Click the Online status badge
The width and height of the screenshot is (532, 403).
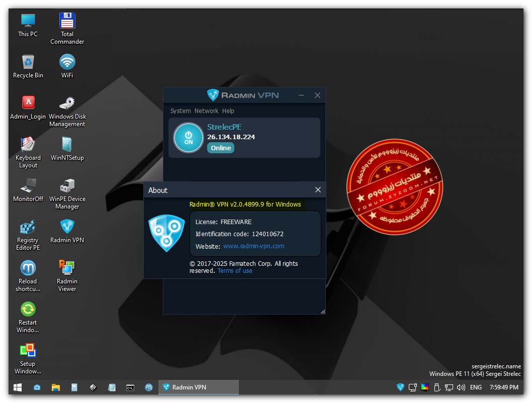coord(221,148)
